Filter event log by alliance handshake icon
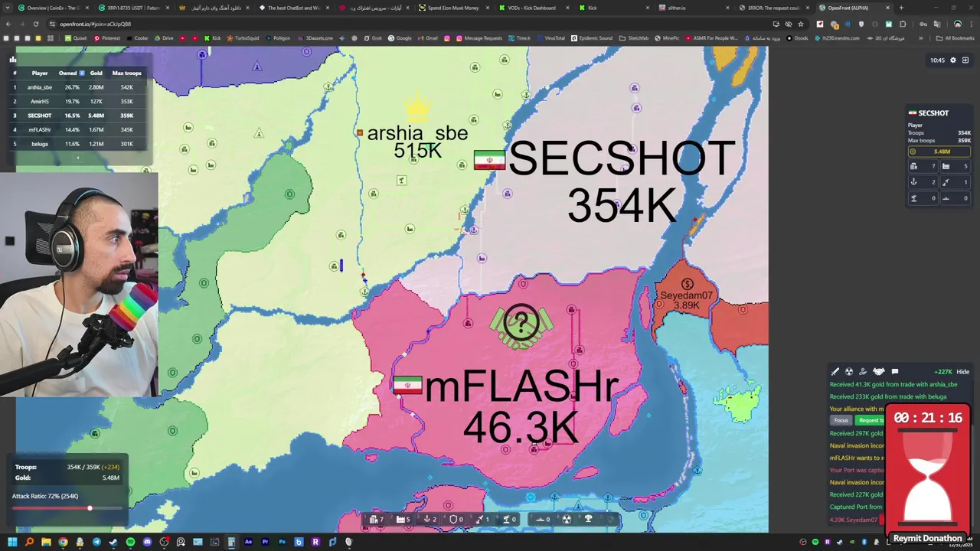 (x=879, y=372)
